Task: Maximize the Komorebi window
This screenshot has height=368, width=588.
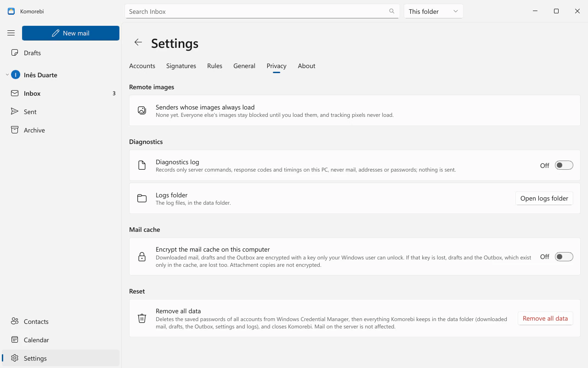Action: click(556, 11)
